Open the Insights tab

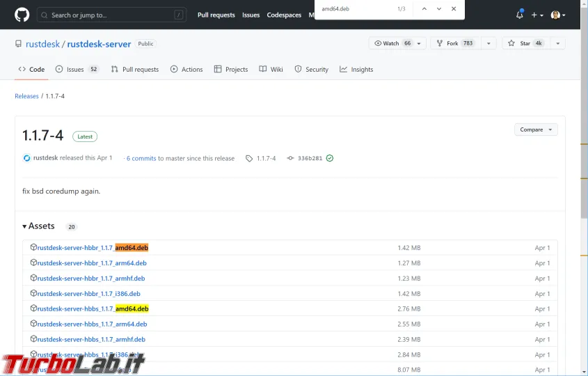point(356,70)
